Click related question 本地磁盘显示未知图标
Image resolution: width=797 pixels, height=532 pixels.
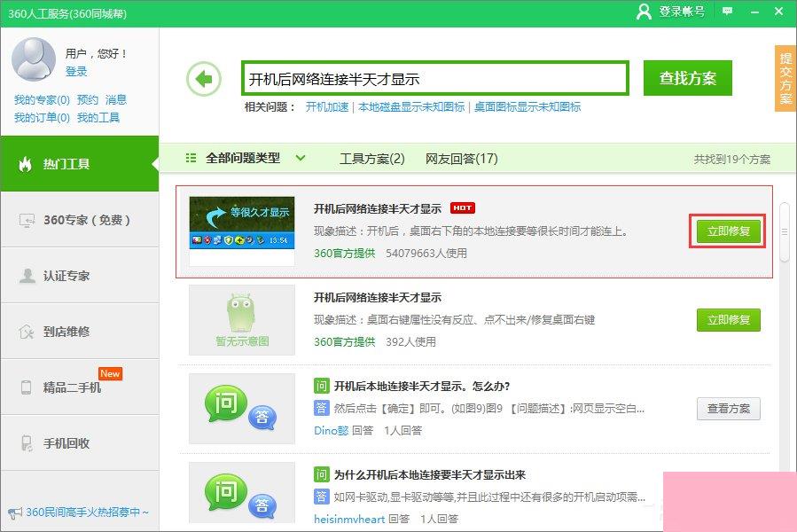point(411,106)
